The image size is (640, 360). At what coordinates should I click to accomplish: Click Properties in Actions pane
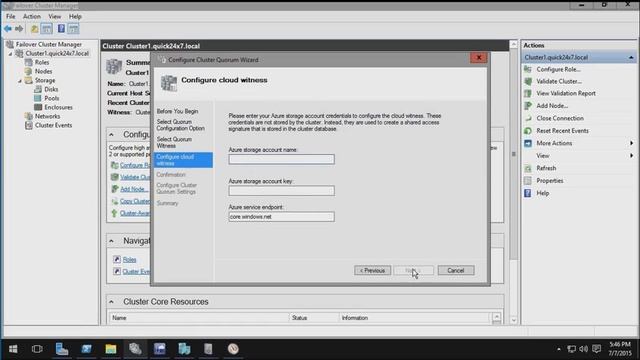point(549,180)
